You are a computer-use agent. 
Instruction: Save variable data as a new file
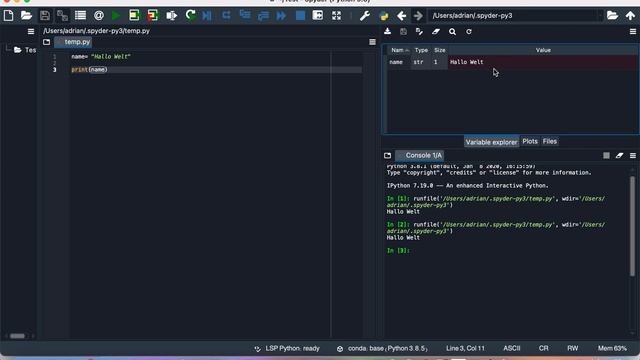point(419,31)
